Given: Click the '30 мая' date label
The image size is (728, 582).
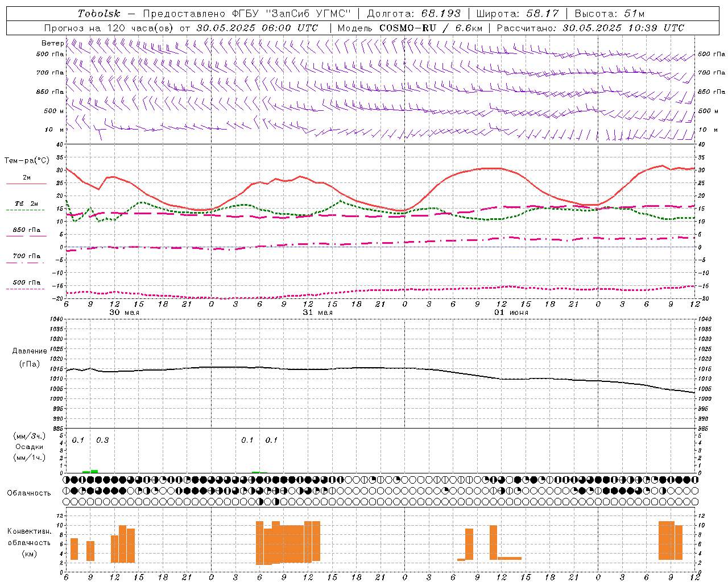Looking at the screenshot, I should pos(124,312).
